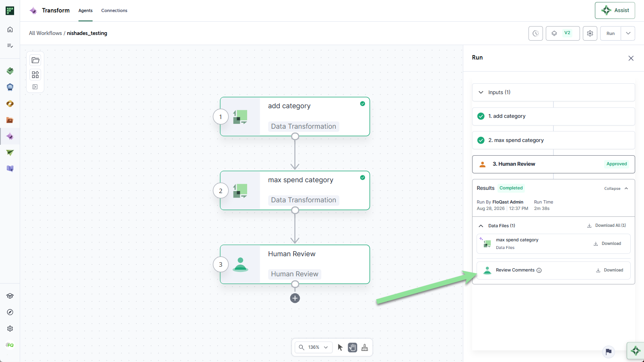Open the purple book sidebar icon
Viewport: 644px width, 362px height.
click(x=10, y=169)
